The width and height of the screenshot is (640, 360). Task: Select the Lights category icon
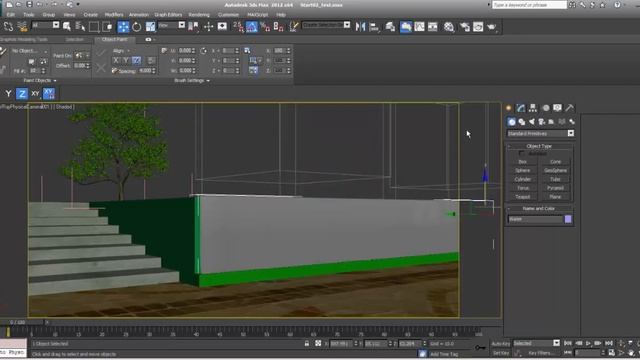point(531,122)
